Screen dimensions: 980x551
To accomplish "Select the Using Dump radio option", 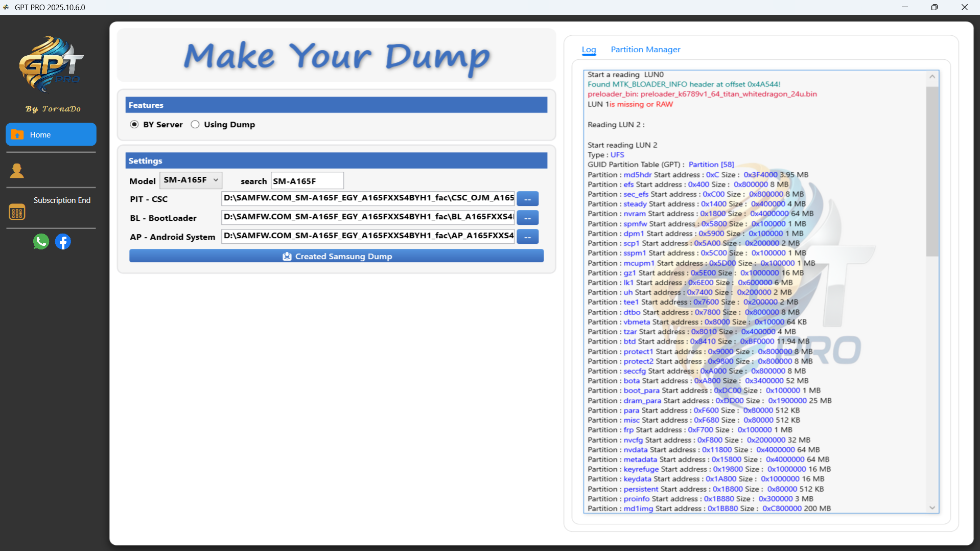I will click(195, 124).
